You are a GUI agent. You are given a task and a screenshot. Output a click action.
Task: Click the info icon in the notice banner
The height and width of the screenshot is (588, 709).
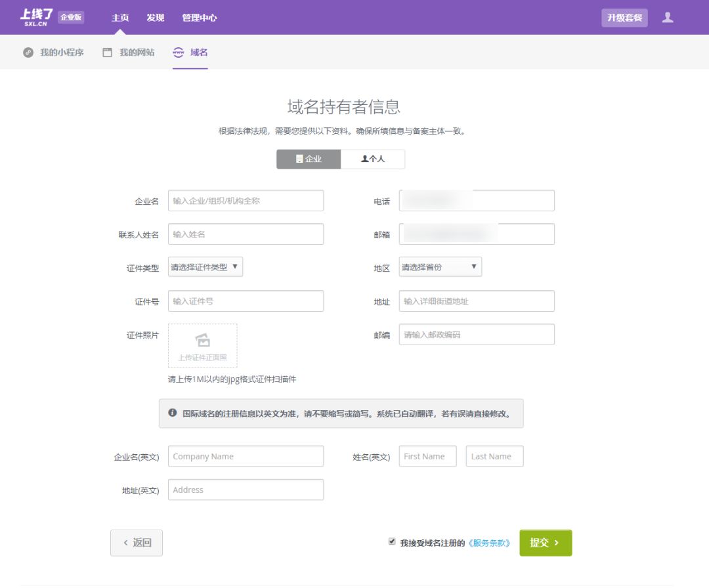pos(171,413)
